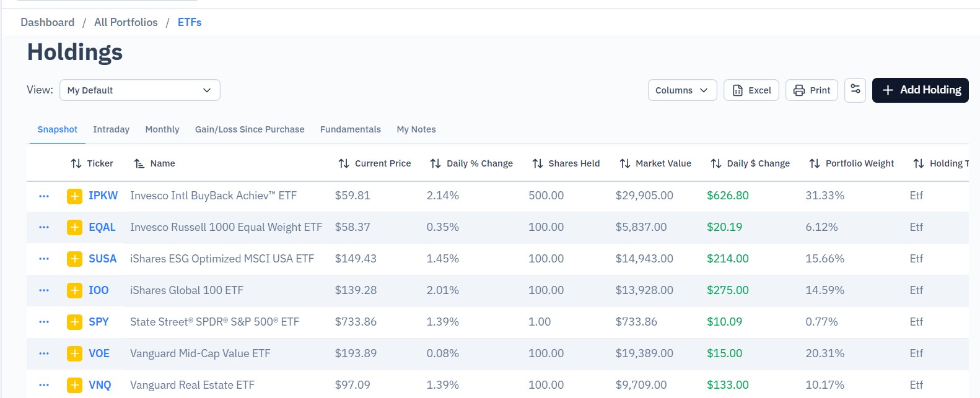
Task: Open the SUSA ticker link
Action: [103, 259]
